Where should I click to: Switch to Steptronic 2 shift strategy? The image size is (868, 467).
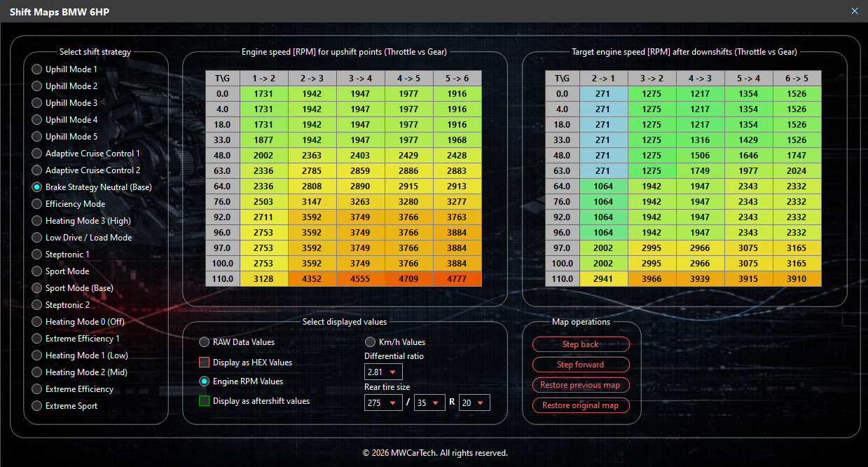[36, 304]
